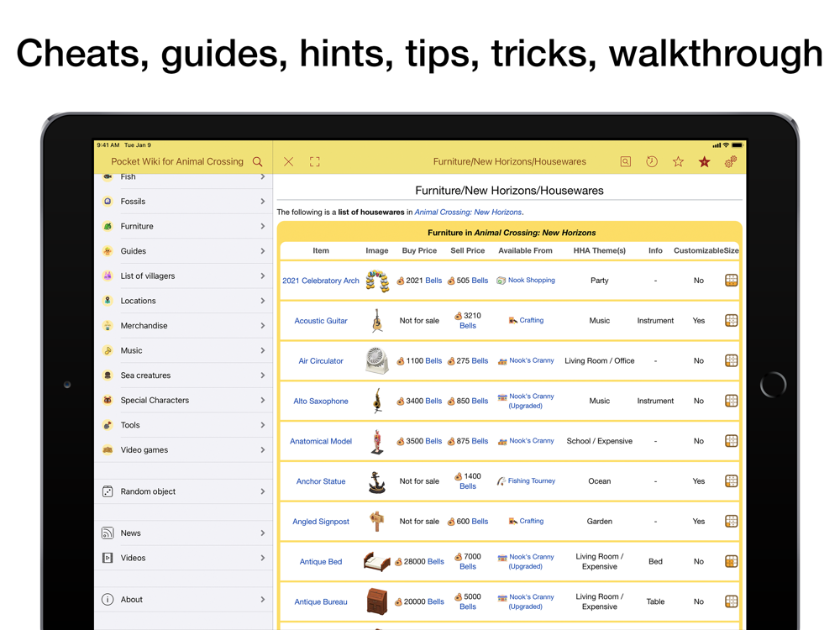Open the 2021 Celebratory Arch link

[321, 281]
